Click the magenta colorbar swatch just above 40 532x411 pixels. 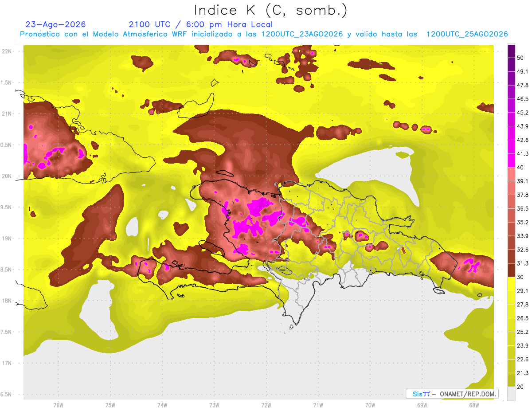(511, 160)
